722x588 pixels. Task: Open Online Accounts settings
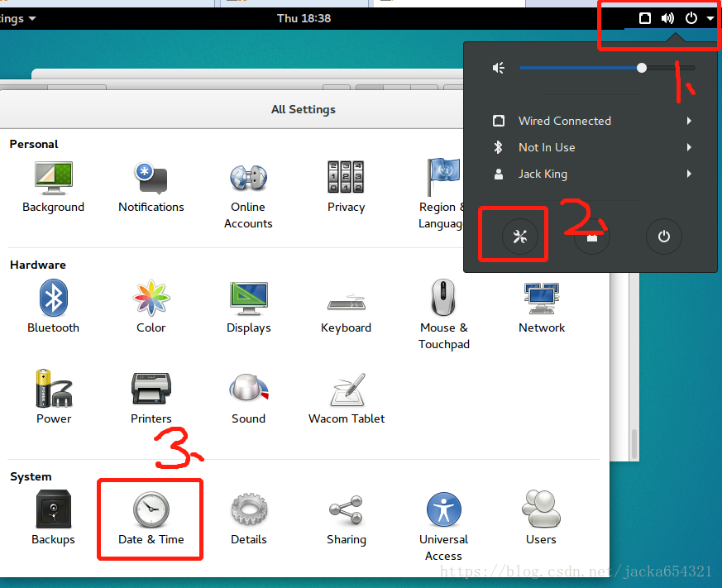point(248,195)
